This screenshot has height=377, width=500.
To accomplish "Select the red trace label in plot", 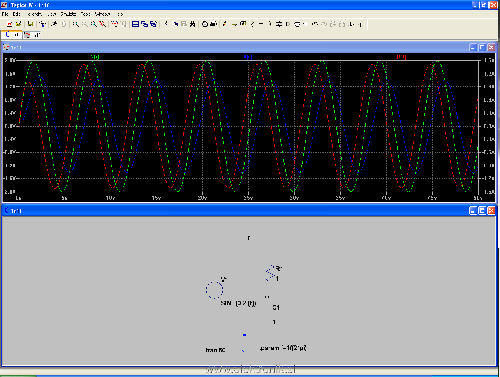I will coord(401,57).
